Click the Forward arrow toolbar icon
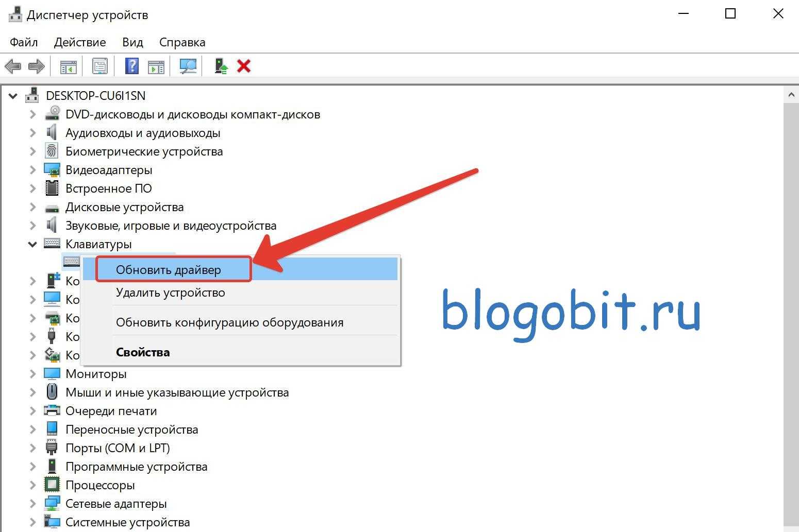The width and height of the screenshot is (799, 532). [36, 66]
